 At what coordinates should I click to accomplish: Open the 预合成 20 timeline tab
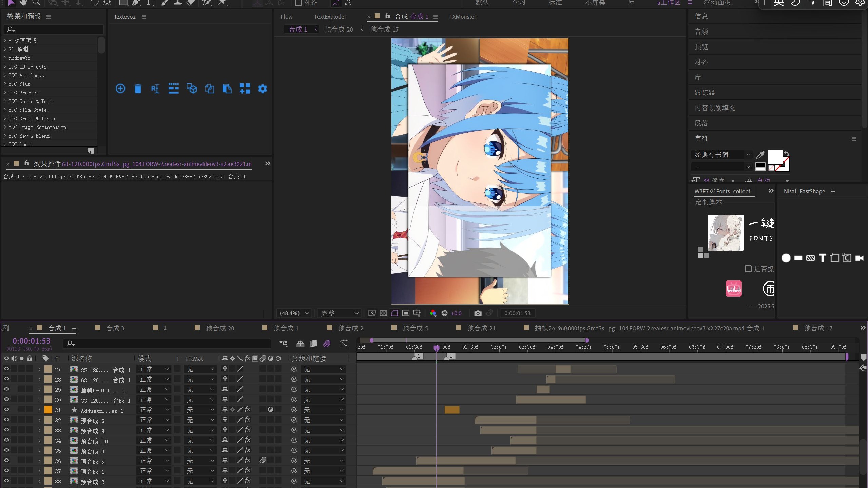220,328
